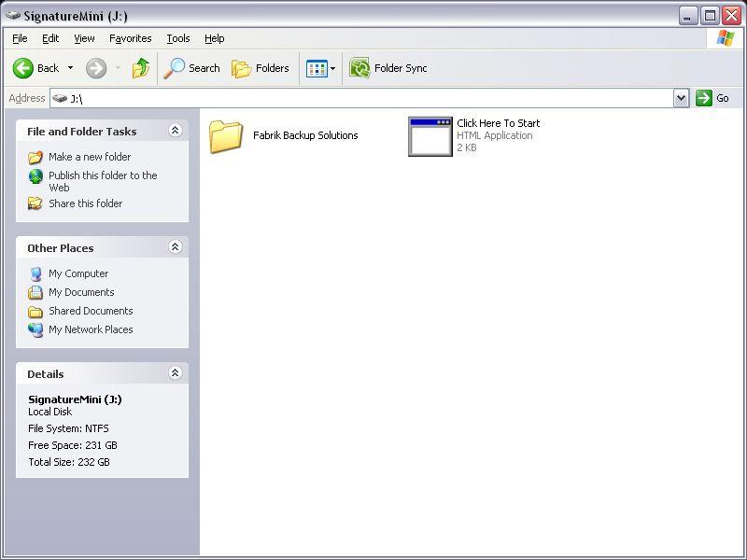This screenshot has height=560, width=747.
Task: Click the Views icon in toolbar
Action: pos(317,68)
